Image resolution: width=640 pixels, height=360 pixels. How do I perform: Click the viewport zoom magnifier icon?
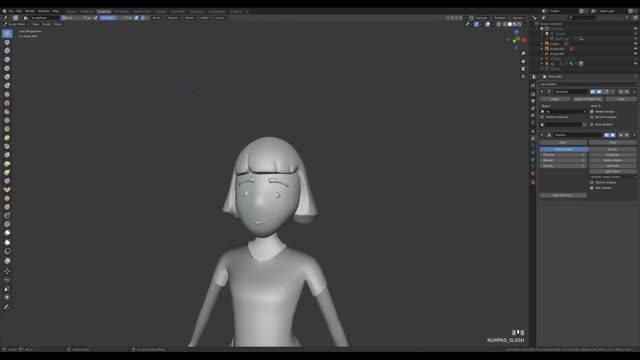tap(523, 53)
